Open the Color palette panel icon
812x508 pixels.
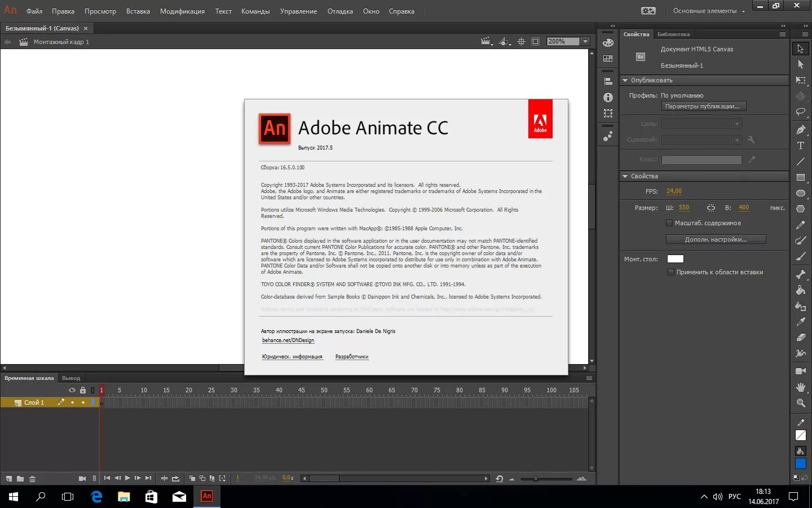pos(608,43)
